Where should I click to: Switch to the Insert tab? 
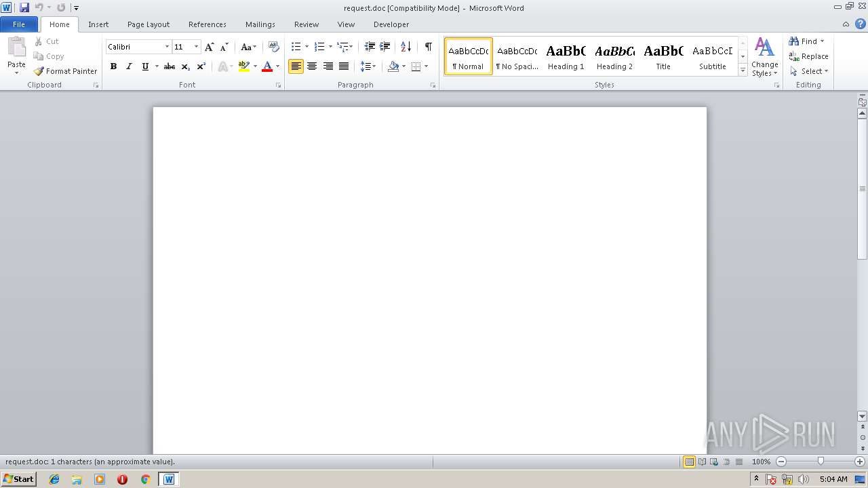[x=98, y=24]
